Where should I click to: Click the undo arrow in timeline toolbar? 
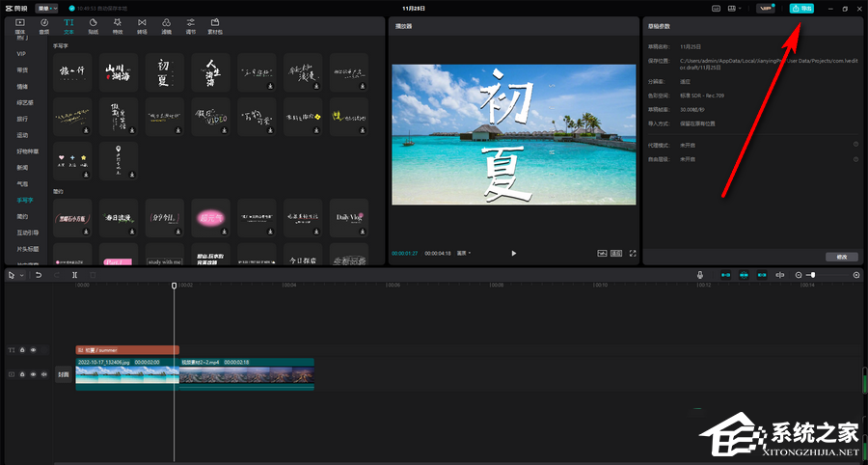coord(39,275)
